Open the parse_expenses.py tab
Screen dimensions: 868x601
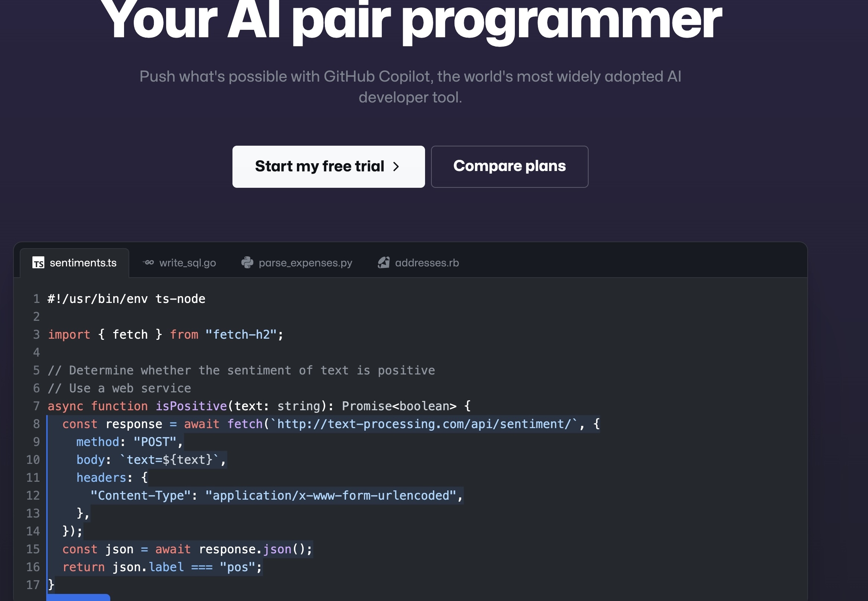point(305,263)
